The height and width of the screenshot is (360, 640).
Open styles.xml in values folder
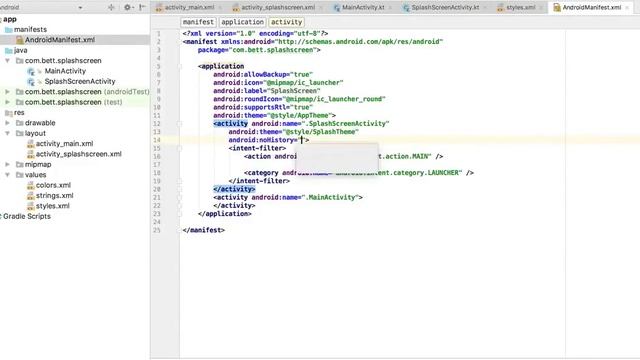coord(53,206)
